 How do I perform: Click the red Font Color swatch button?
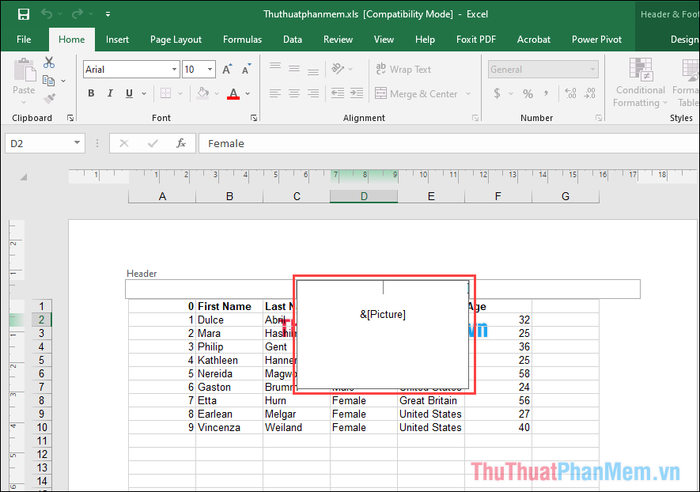point(233,94)
